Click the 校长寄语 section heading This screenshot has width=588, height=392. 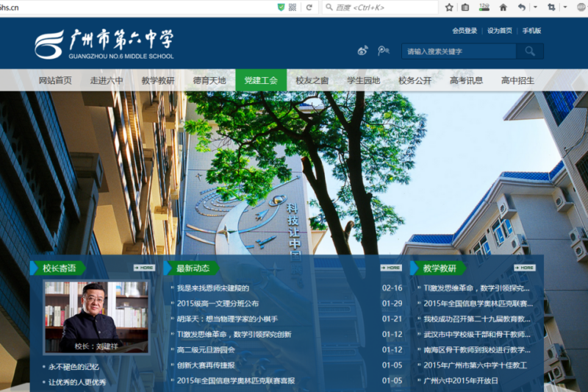tap(60, 268)
